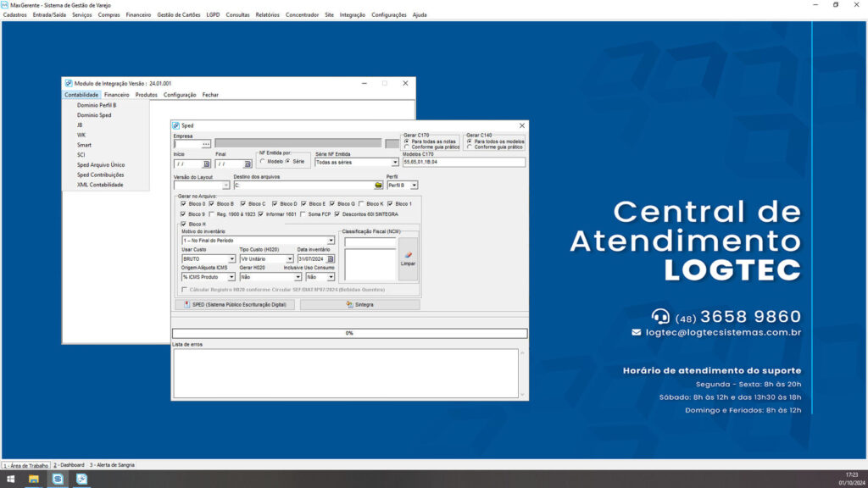Click the Empresa lookup ellipsis button

206,144
